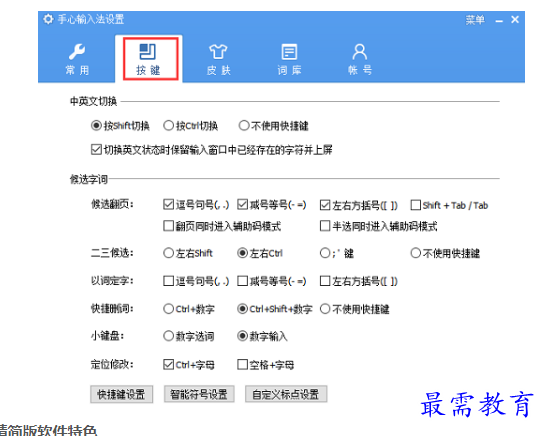The width and height of the screenshot is (542, 436).
Task: Toggle Ctrl+字母 checkbox for 定位修改
Action: tap(168, 364)
